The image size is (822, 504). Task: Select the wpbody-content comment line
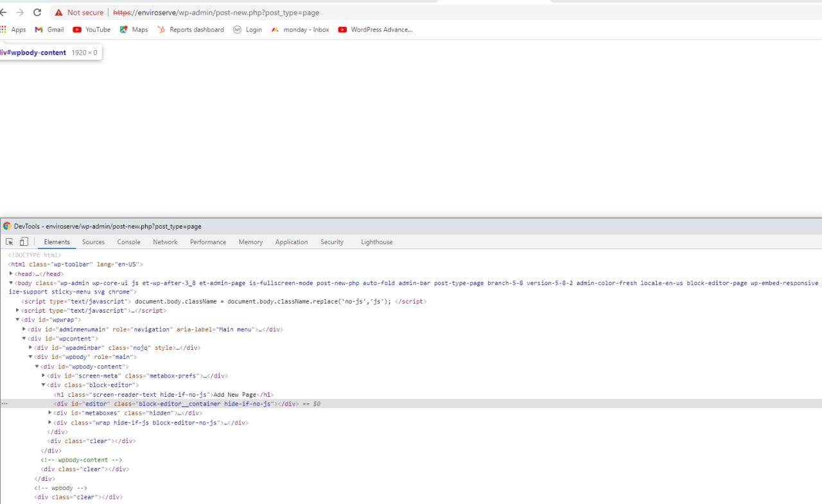[x=82, y=460]
